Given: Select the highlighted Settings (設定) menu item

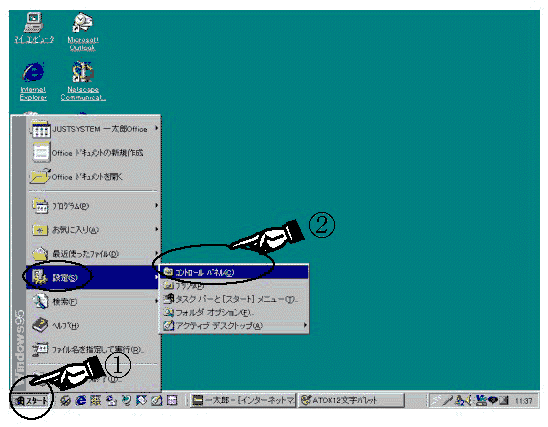Looking at the screenshot, I should 92,277.
